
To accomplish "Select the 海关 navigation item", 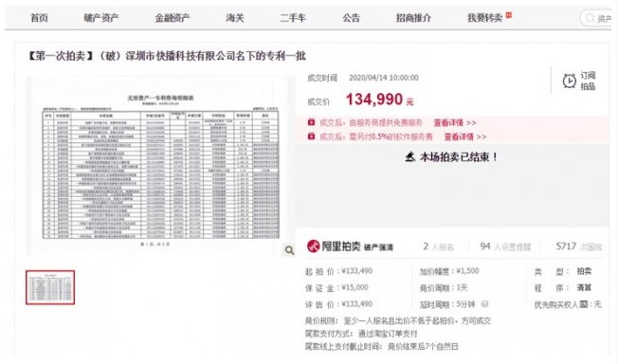I will (235, 18).
